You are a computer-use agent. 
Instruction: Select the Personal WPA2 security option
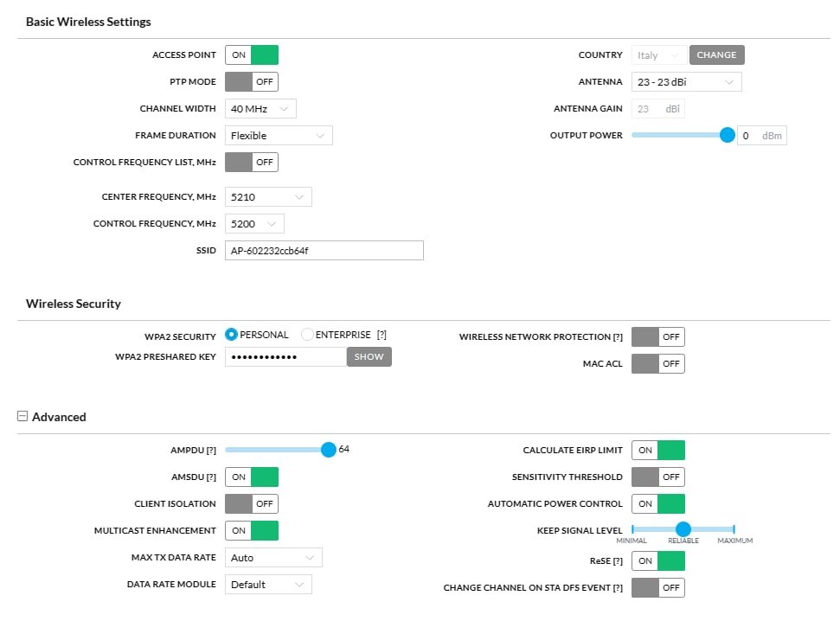tap(231, 335)
